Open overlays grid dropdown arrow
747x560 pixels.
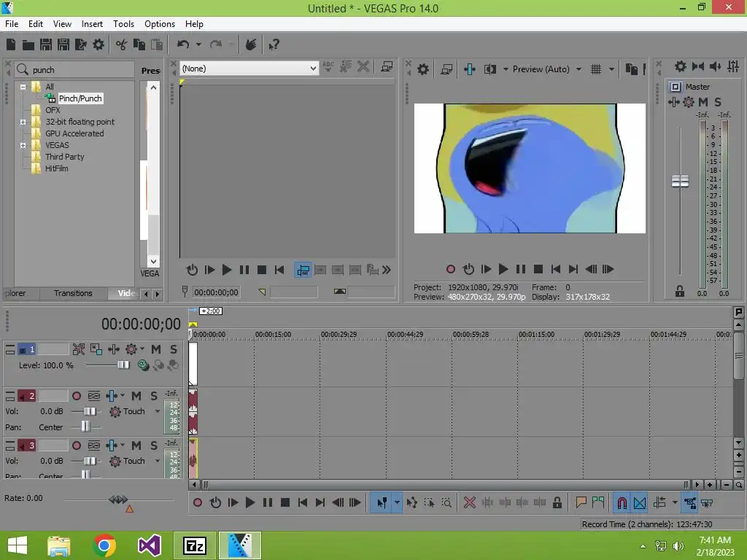tap(611, 69)
